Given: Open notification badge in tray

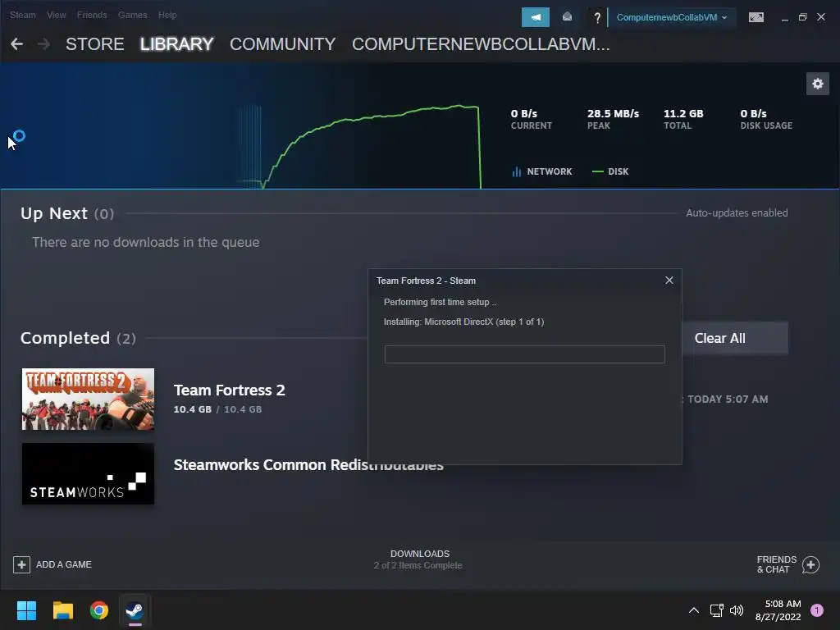Looking at the screenshot, I should pyautogui.click(x=817, y=610).
